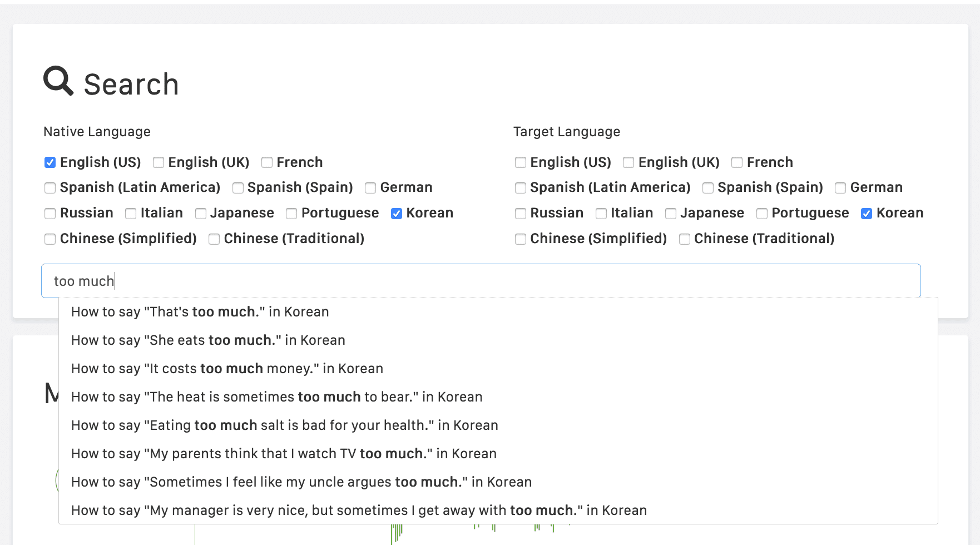Check Chinese (Traditional) target language
Viewport: 980px width, 545px height.
685,239
